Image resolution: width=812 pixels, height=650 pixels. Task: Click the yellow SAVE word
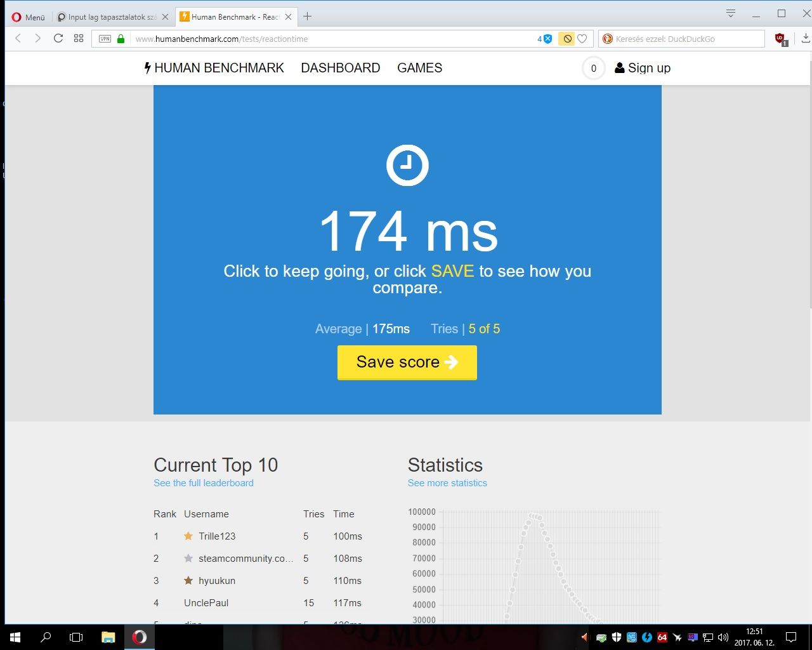452,271
